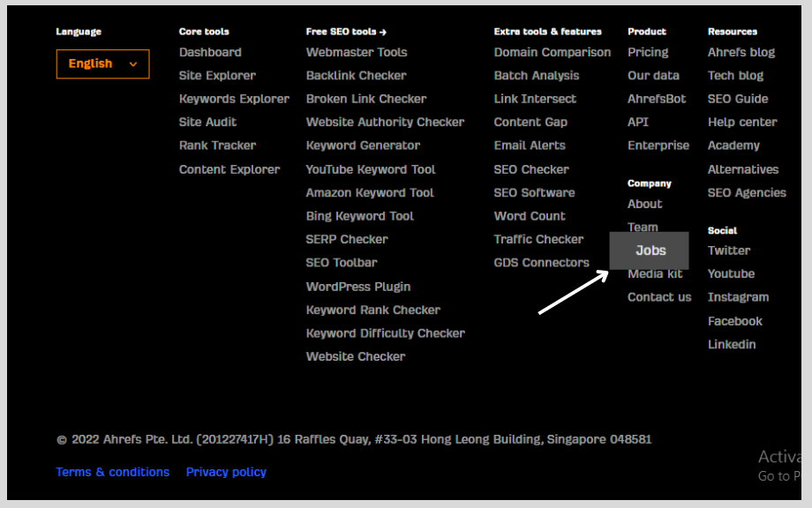This screenshot has width=812, height=508.
Task: Visit Ahrefs on Twitter
Action: 729,250
